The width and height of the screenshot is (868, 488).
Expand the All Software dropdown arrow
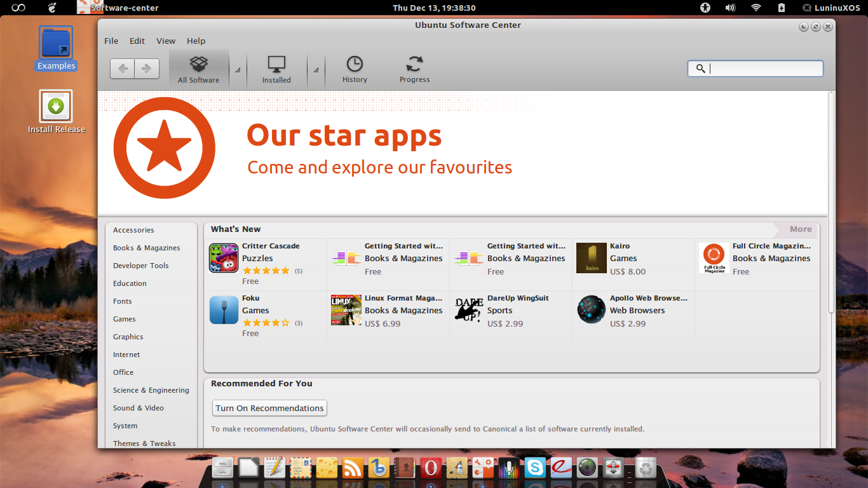pyautogui.click(x=238, y=70)
